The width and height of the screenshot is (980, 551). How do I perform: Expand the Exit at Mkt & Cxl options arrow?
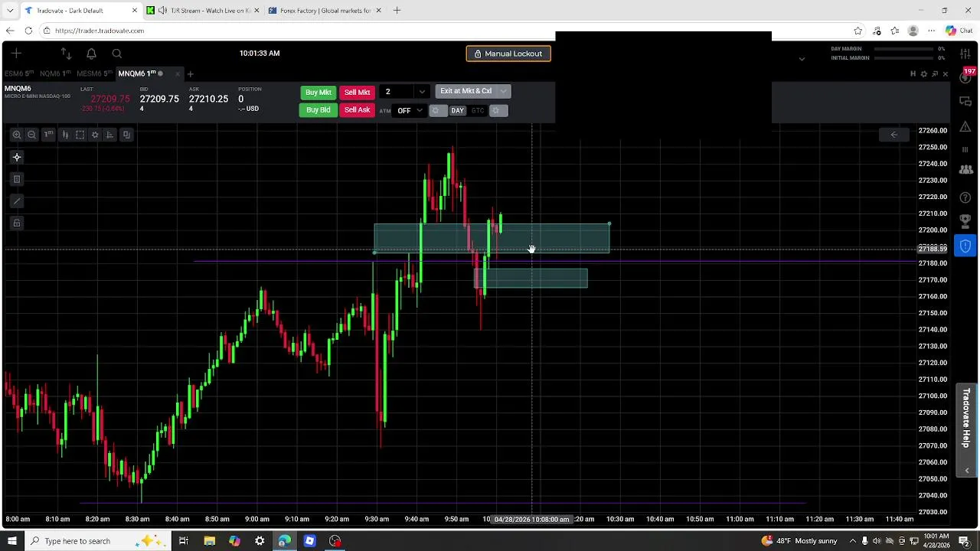503,91
